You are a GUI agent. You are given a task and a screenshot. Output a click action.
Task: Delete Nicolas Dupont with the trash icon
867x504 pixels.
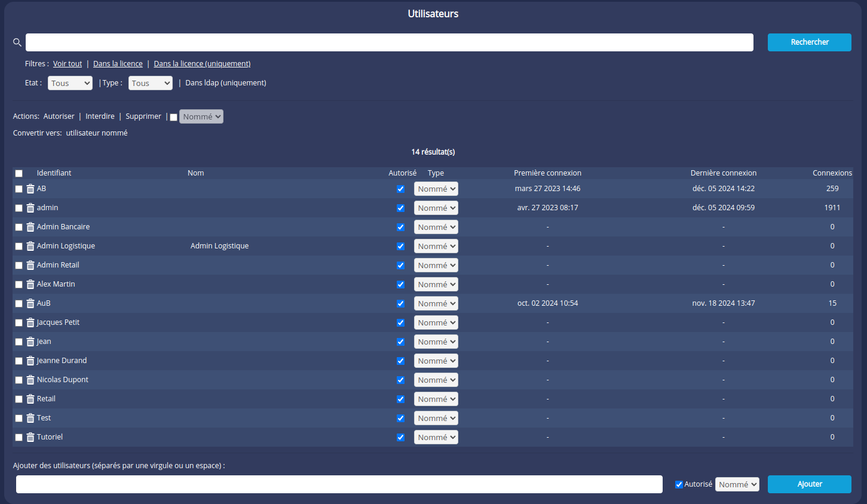click(30, 380)
